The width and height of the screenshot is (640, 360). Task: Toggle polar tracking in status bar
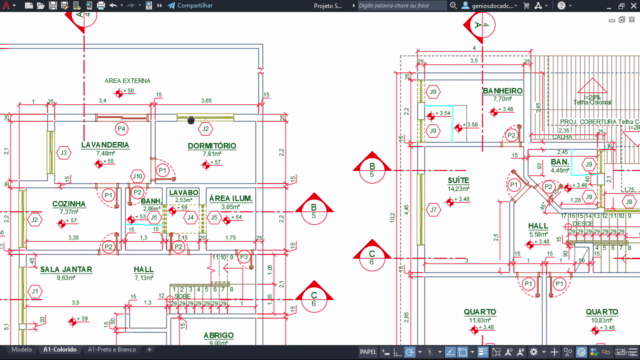pyautogui.click(x=409, y=352)
